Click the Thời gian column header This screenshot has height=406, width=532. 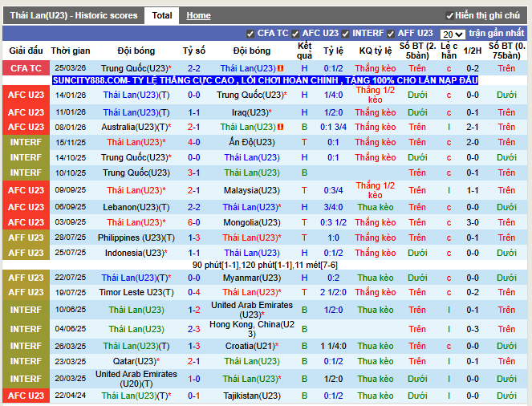[x=71, y=51]
